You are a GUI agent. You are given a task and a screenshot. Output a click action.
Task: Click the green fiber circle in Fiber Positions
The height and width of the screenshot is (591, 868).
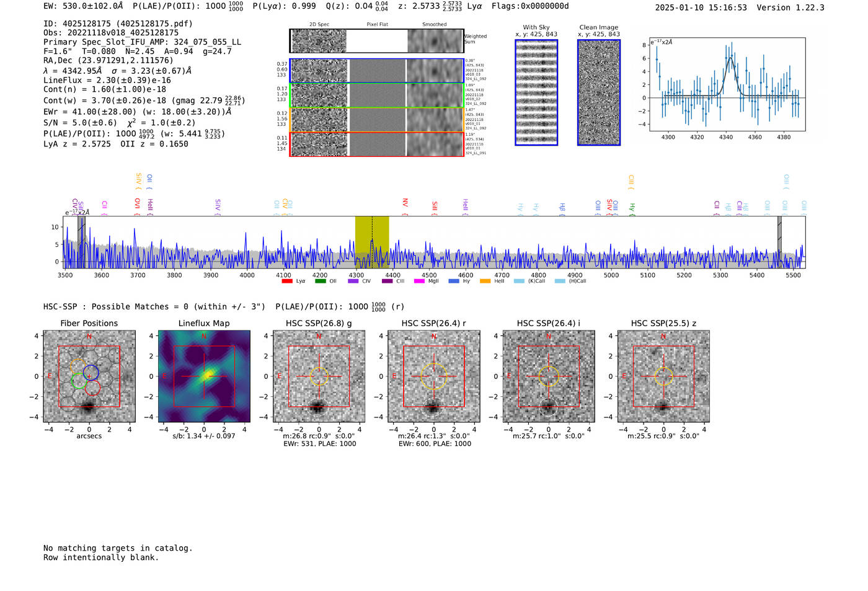(79, 381)
